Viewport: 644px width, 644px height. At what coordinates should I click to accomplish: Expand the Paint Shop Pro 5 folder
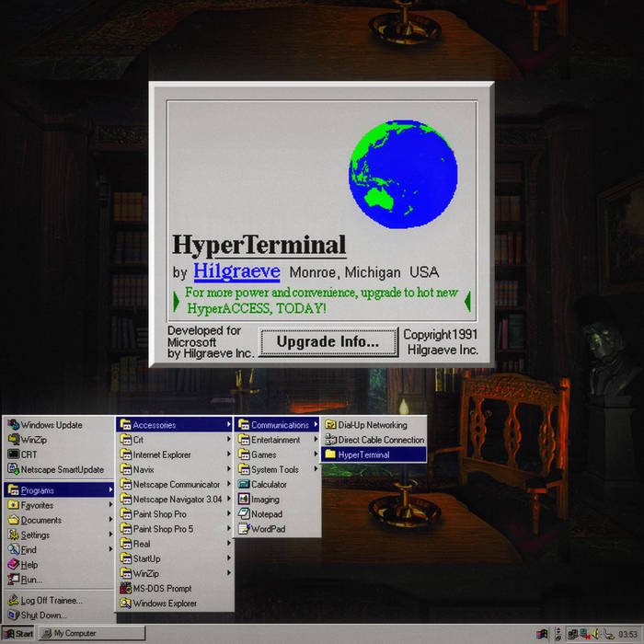[165, 529]
